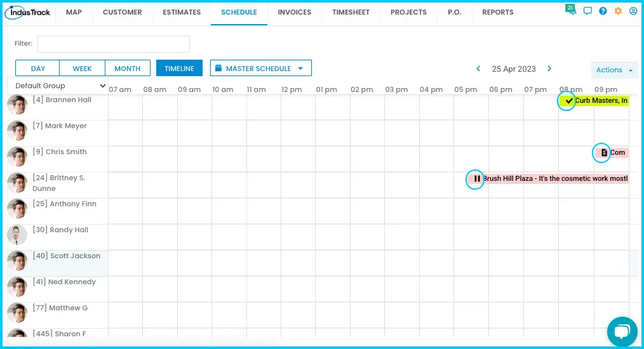Select technician [30] Randy Hall
Screen dimensions: 644x349
click(x=60, y=230)
